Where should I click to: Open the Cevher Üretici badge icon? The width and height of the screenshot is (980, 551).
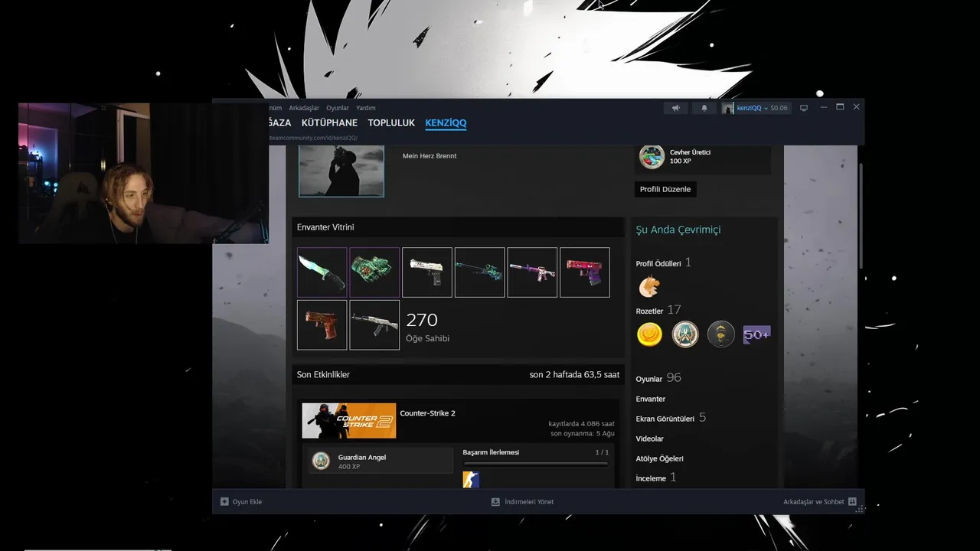point(652,157)
